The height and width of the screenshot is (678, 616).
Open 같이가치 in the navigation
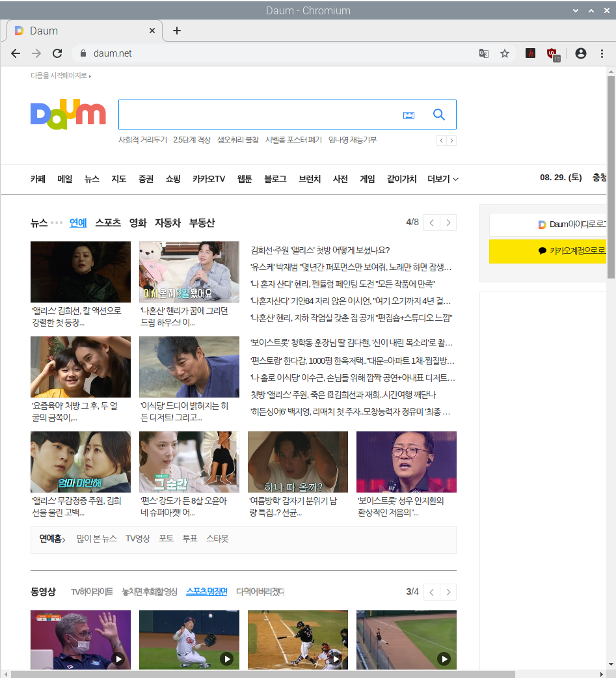point(401,178)
